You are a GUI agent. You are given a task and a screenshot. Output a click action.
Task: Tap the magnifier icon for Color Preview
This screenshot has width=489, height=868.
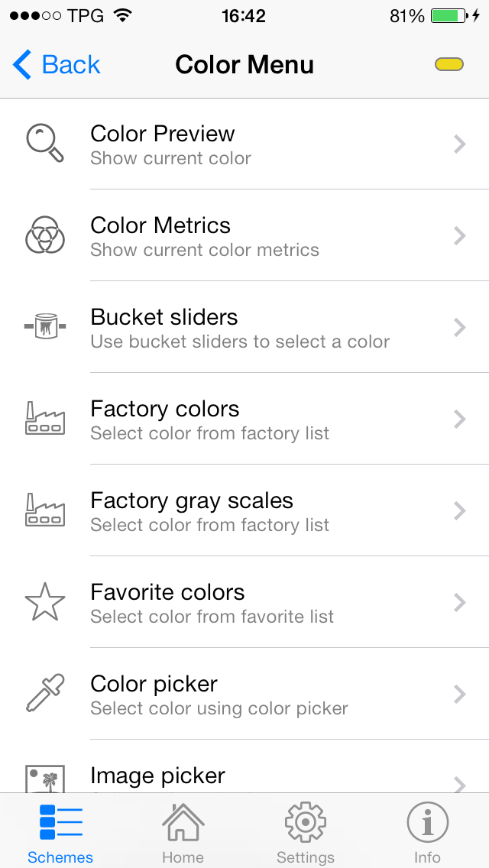45,144
